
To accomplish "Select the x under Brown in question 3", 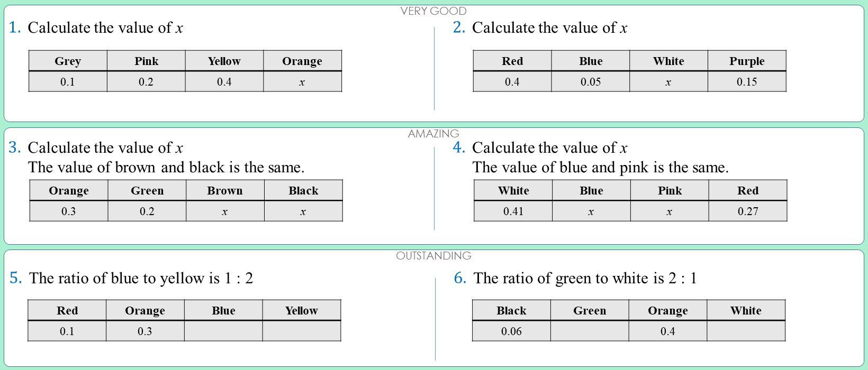I will 225,211.
